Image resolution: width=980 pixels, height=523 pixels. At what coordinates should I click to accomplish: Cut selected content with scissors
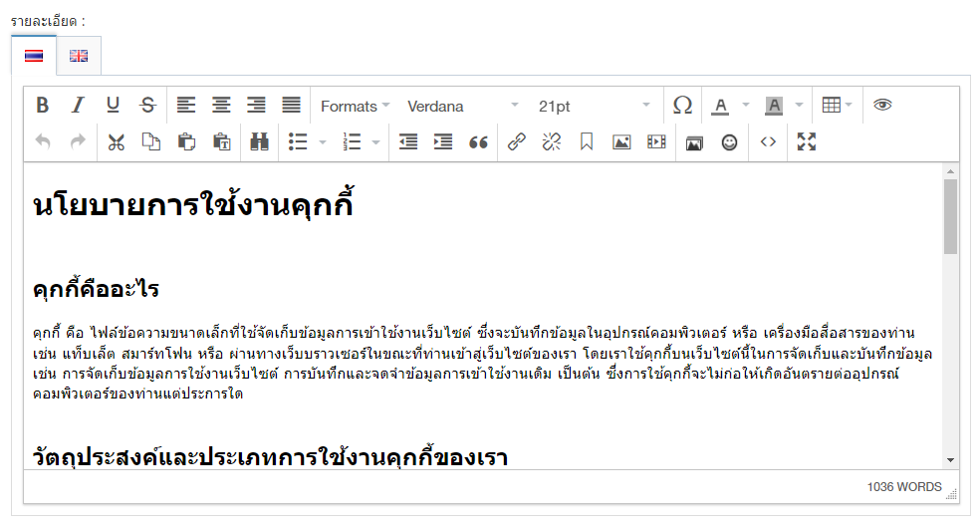116,141
